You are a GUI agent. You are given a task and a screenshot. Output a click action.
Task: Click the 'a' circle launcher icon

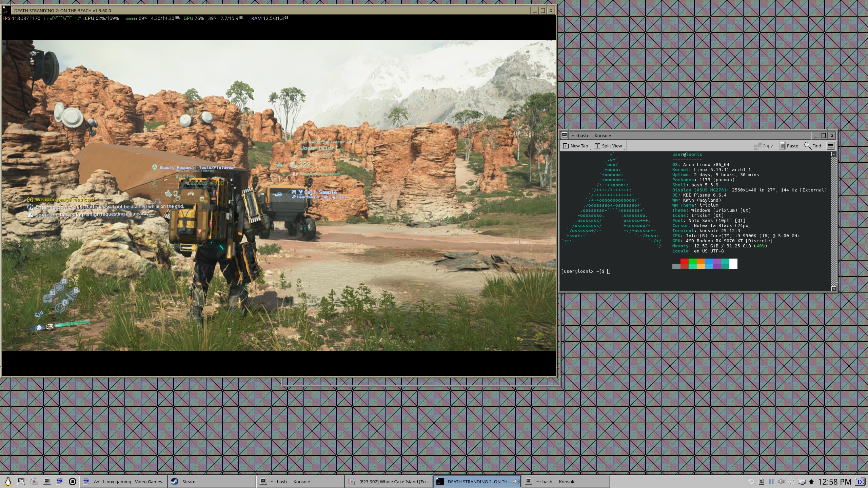tap(72, 482)
